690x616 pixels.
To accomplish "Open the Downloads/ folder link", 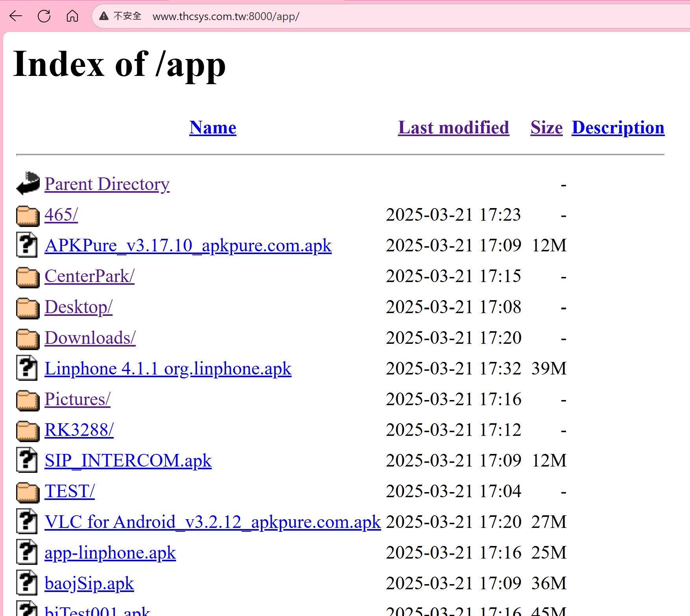I will pos(90,338).
